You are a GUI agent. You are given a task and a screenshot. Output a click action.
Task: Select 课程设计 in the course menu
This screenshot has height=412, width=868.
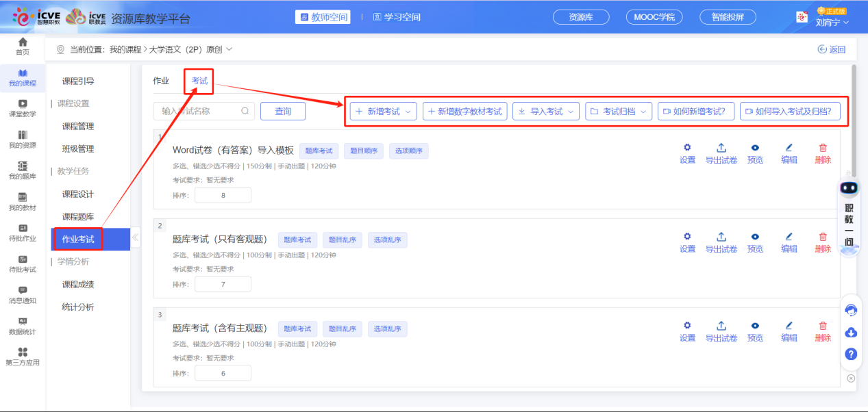coord(77,194)
